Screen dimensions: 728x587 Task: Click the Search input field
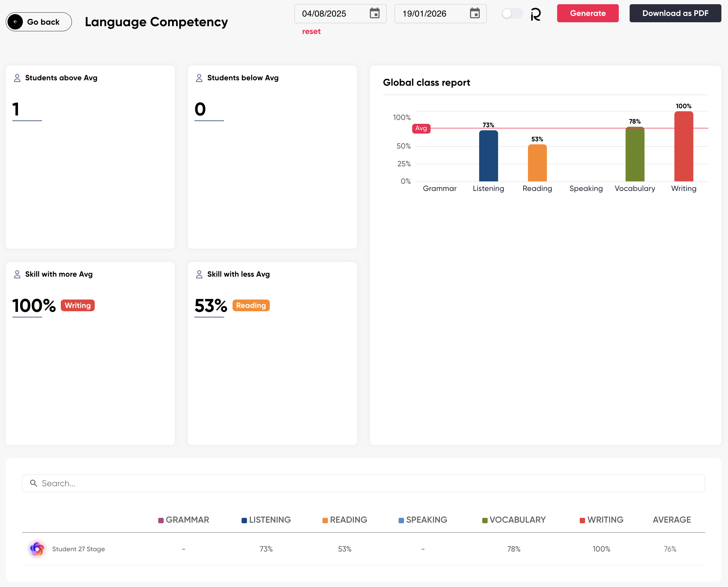(363, 483)
